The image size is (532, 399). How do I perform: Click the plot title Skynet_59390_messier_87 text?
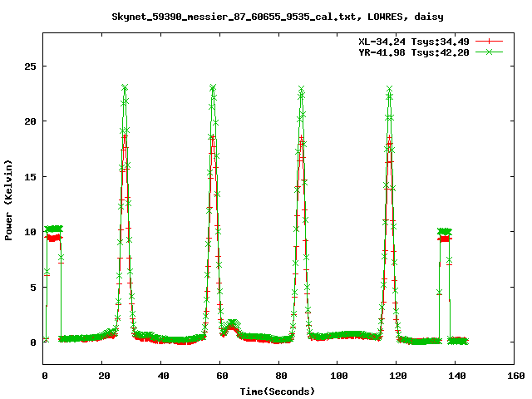(x=278, y=17)
